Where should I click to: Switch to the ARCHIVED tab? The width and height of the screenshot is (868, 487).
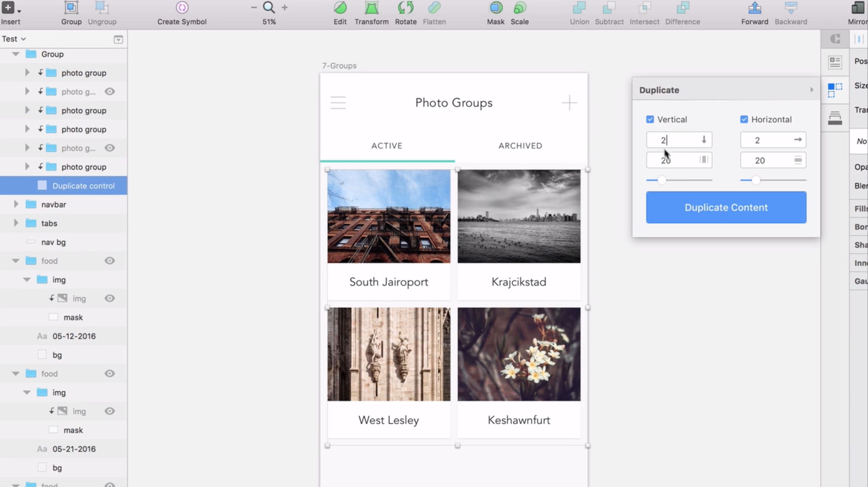click(x=520, y=146)
